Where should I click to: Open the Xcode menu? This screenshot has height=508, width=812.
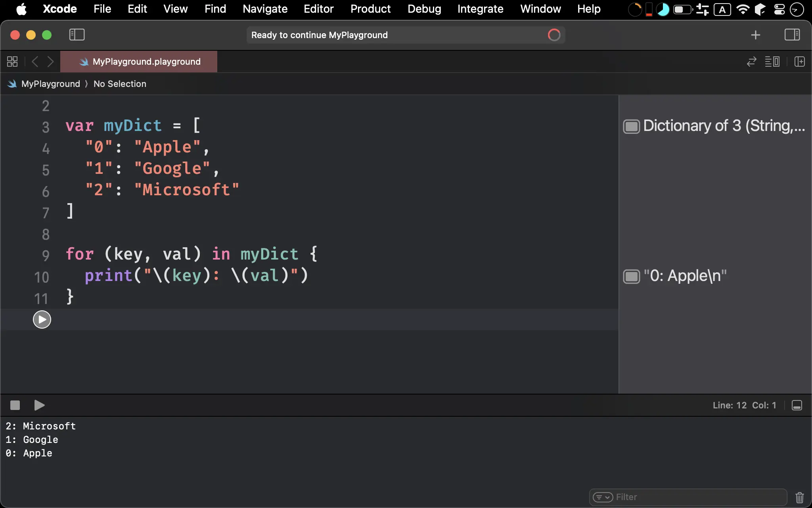(60, 9)
